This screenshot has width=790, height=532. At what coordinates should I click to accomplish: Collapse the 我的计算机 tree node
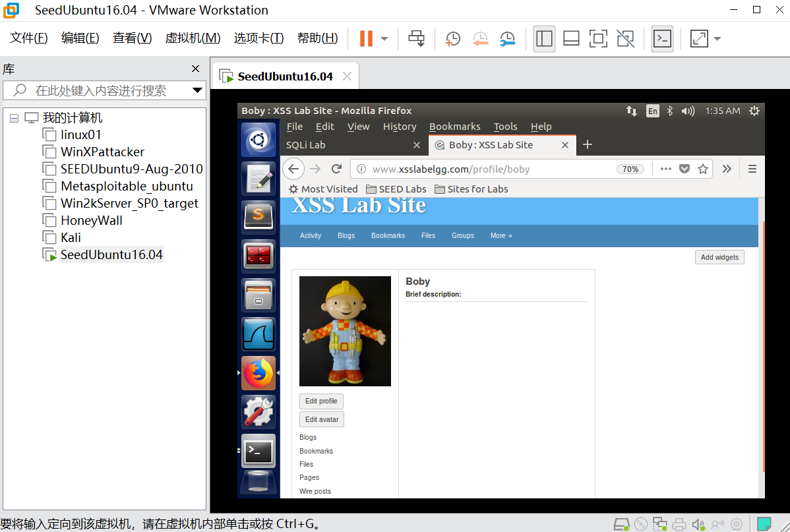click(x=14, y=118)
